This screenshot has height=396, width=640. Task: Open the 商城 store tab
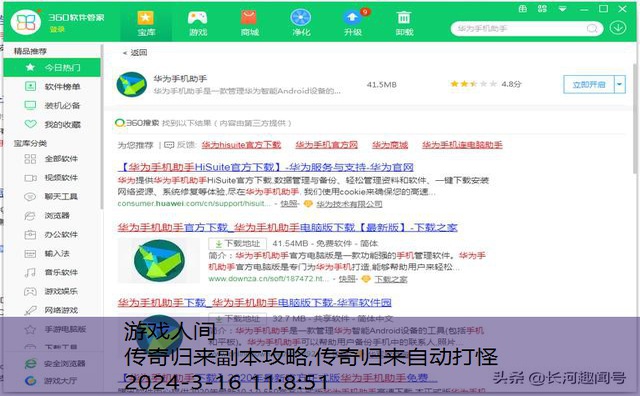point(249,24)
